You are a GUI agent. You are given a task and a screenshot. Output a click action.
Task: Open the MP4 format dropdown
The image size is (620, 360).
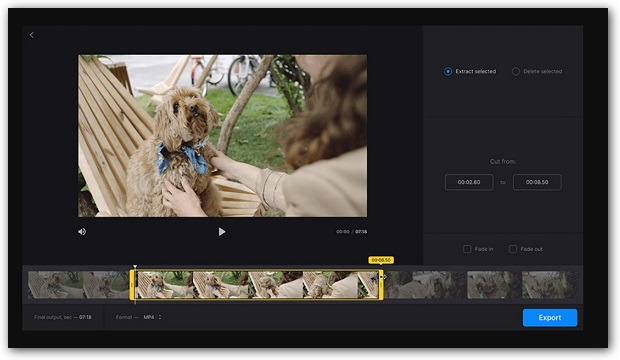pos(152,317)
